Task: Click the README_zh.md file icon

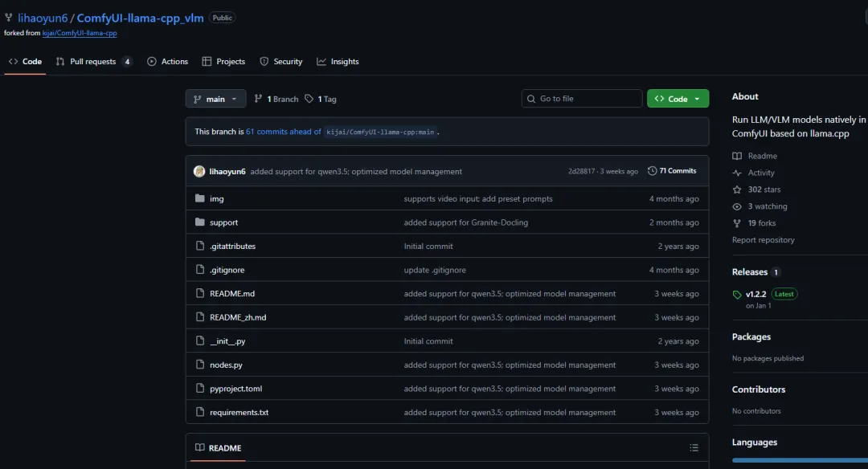Action: (x=200, y=317)
